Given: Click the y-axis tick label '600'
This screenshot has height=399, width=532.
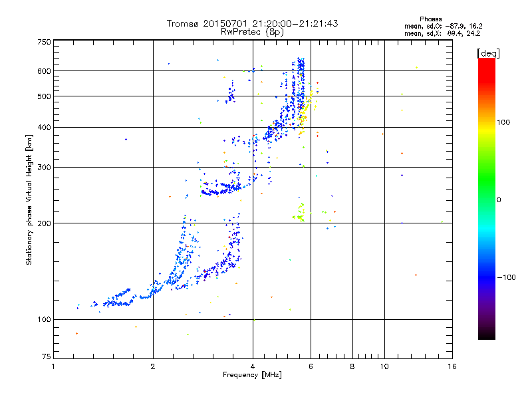Looking at the screenshot, I should pyautogui.click(x=44, y=71).
